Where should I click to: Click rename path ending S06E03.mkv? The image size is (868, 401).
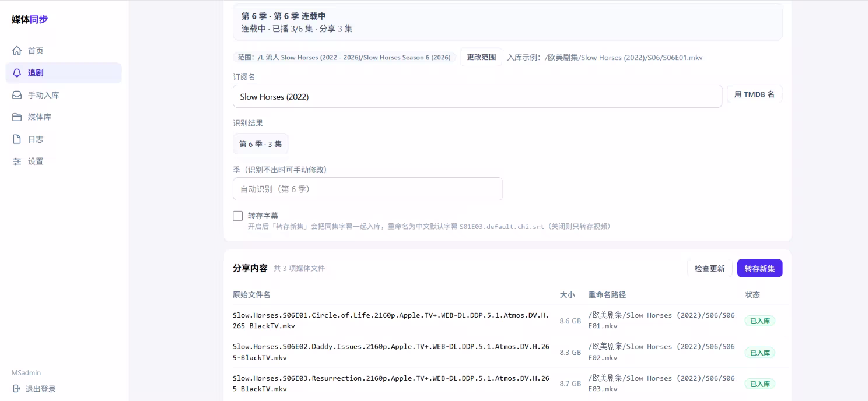661,384
